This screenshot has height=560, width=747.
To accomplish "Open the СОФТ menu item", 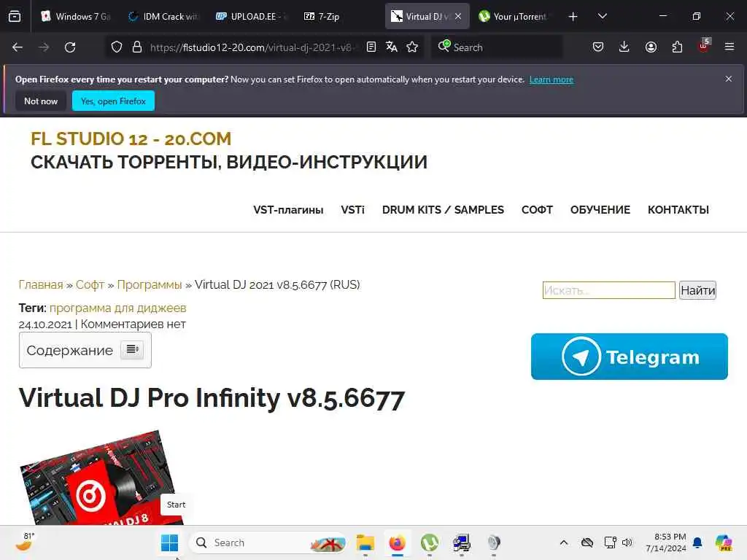I will pyautogui.click(x=537, y=210).
